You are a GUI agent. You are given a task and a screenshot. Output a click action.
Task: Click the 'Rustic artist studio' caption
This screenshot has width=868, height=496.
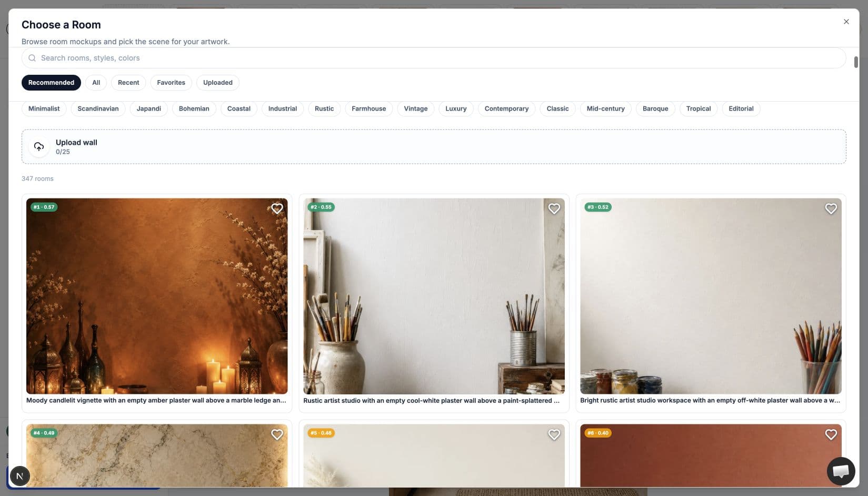coord(432,401)
